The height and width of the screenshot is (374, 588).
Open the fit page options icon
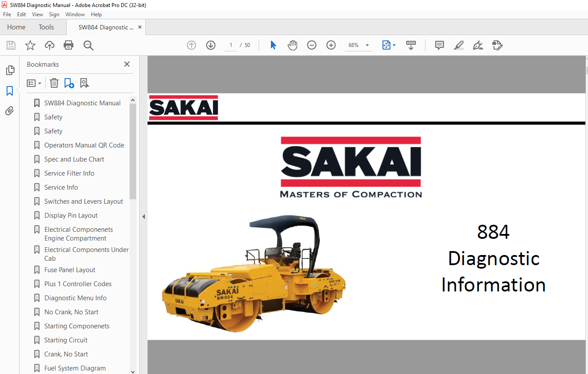[389, 45]
